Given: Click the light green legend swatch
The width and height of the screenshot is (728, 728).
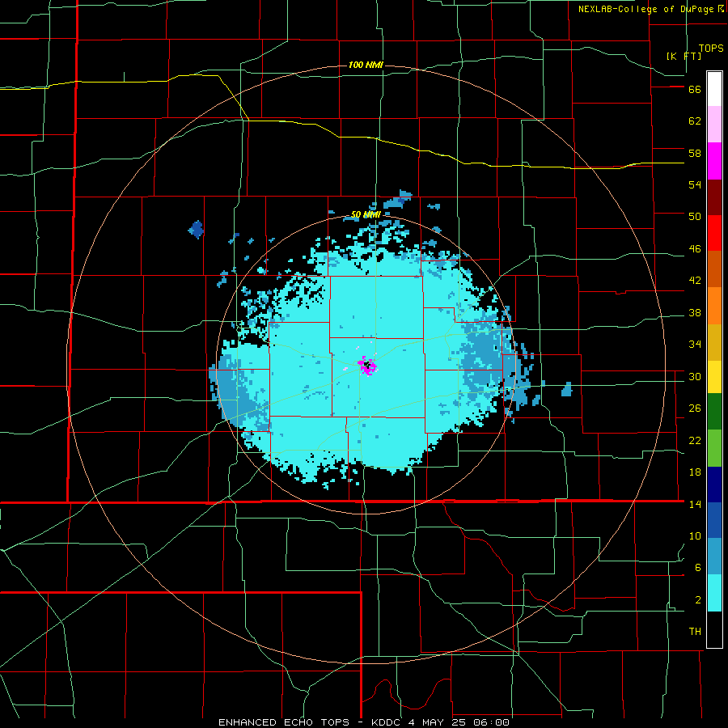Looking at the screenshot, I should (x=714, y=448).
